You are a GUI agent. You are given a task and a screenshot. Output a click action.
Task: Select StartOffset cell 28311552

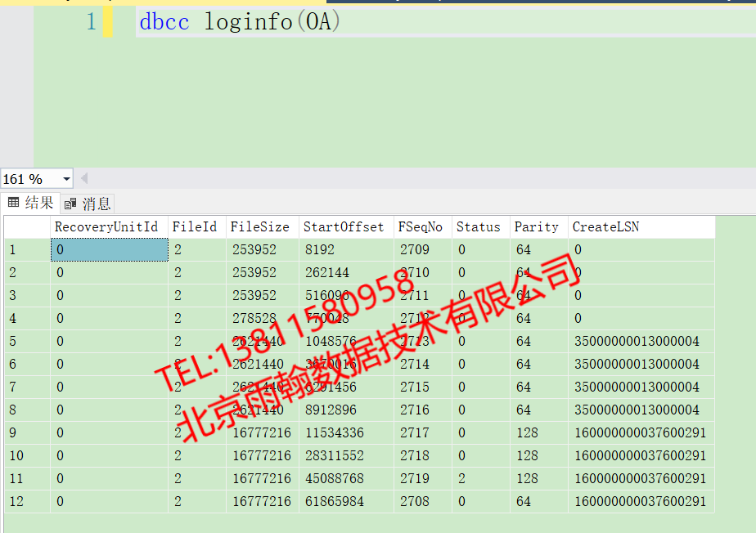pos(346,456)
